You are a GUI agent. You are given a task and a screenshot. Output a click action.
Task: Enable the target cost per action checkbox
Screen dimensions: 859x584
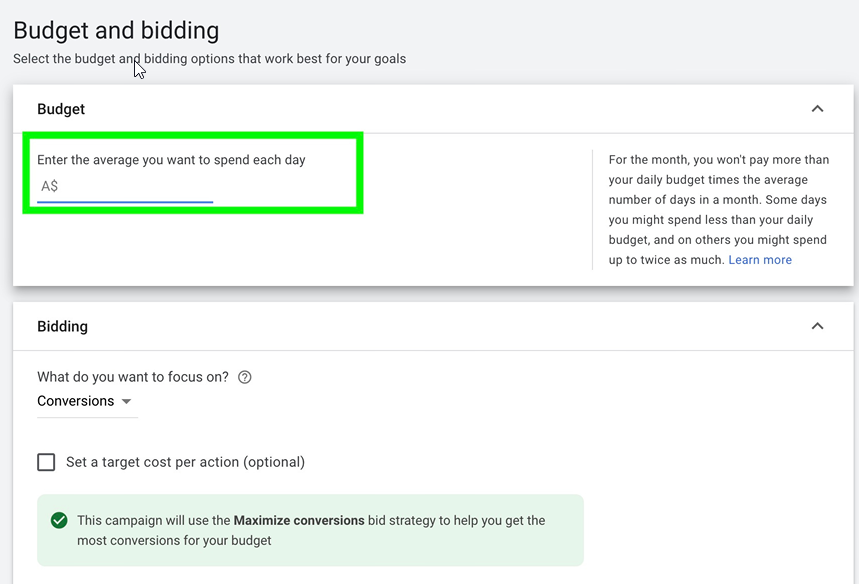click(x=46, y=462)
